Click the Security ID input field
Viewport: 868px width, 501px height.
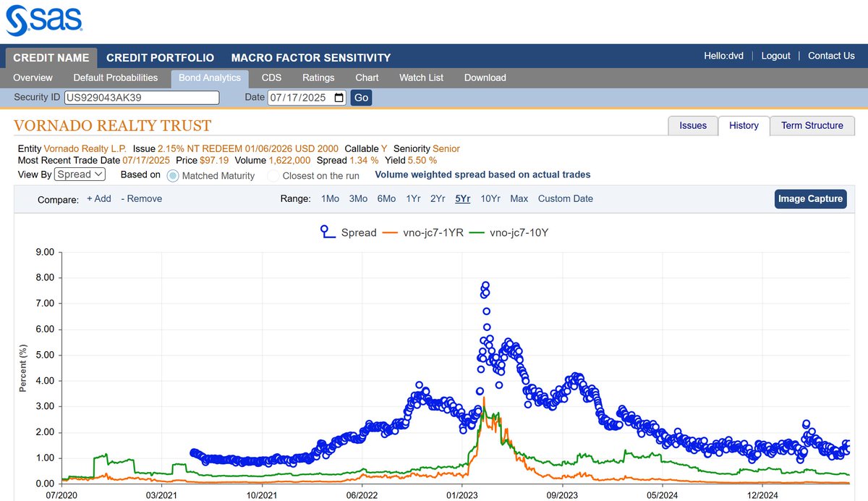coord(142,98)
